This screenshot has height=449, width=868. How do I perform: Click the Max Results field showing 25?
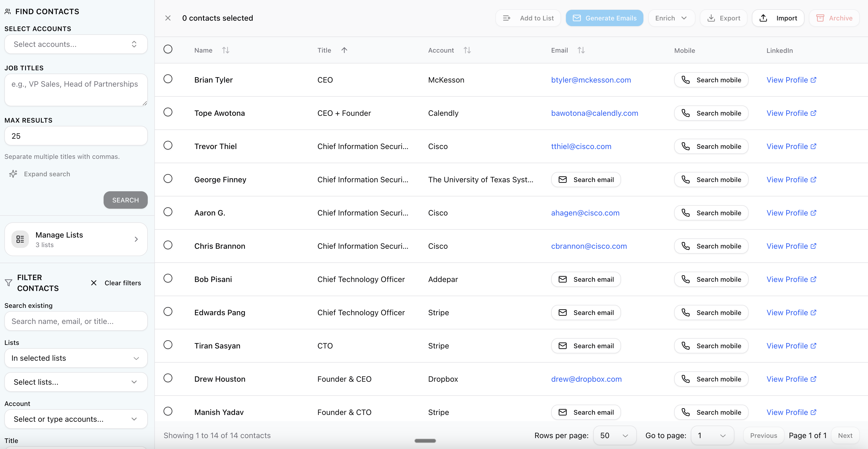click(76, 136)
